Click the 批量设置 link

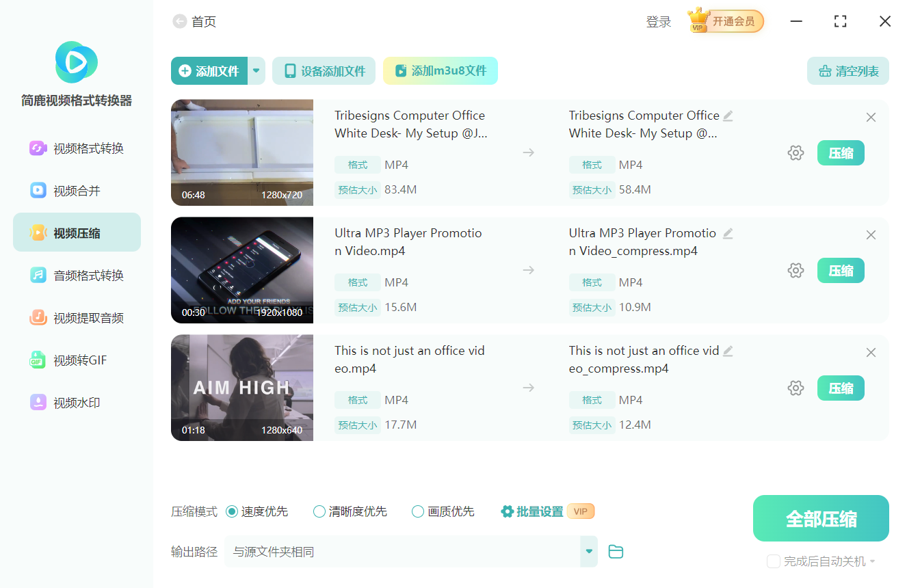pos(540,511)
